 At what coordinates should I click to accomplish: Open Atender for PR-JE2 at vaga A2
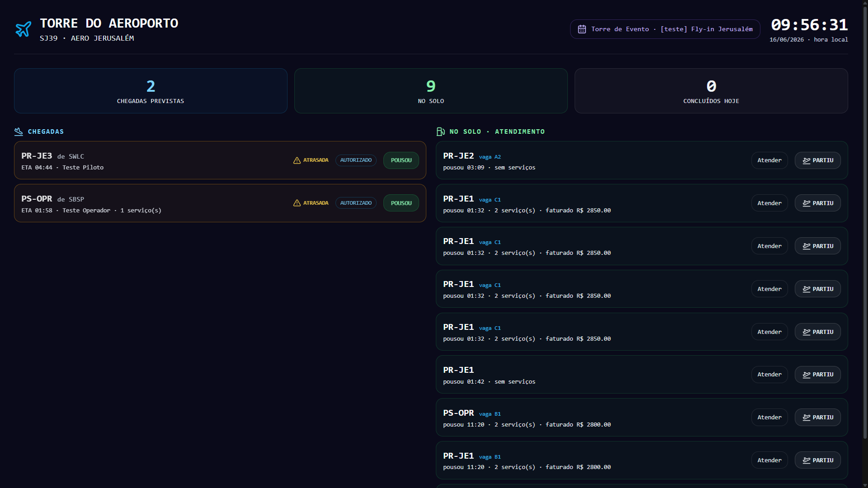pyautogui.click(x=769, y=160)
